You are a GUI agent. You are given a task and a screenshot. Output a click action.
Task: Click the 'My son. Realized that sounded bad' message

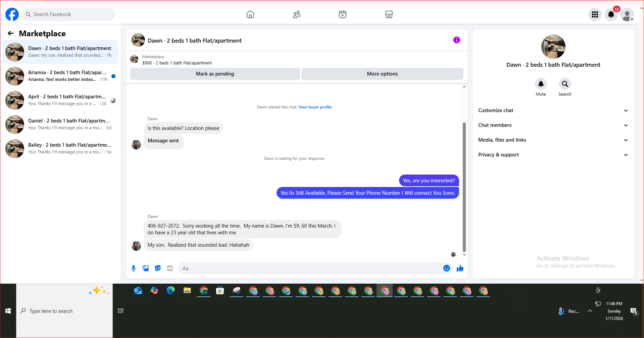(x=198, y=245)
